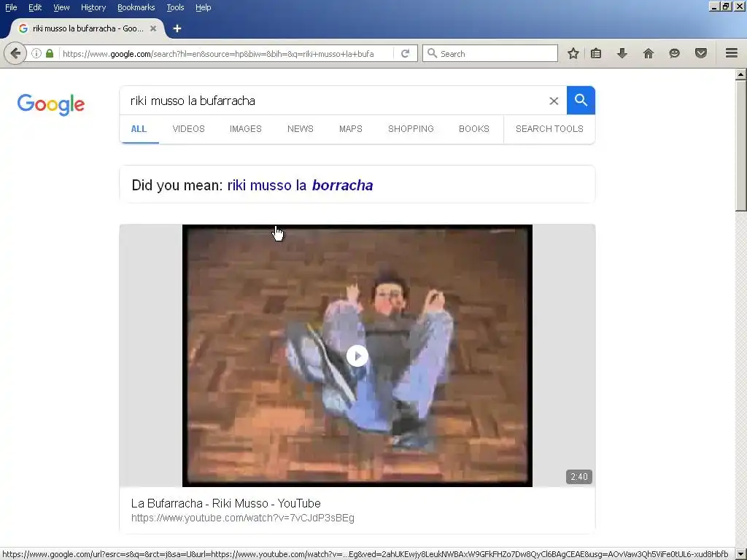
Task: Go back using the browser back arrow
Action: (15, 53)
